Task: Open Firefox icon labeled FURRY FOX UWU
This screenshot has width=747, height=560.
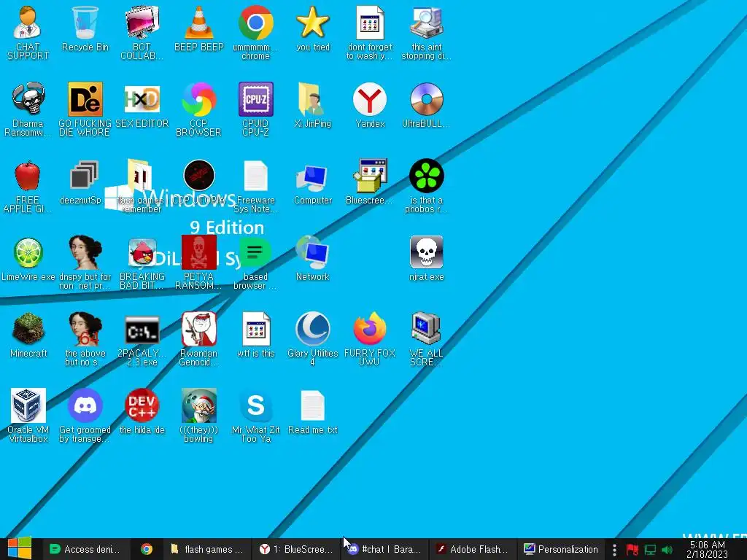Action: point(370,339)
